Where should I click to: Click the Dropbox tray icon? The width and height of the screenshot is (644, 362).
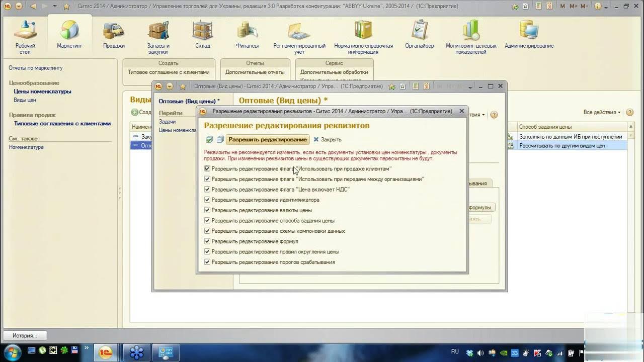pos(469,353)
